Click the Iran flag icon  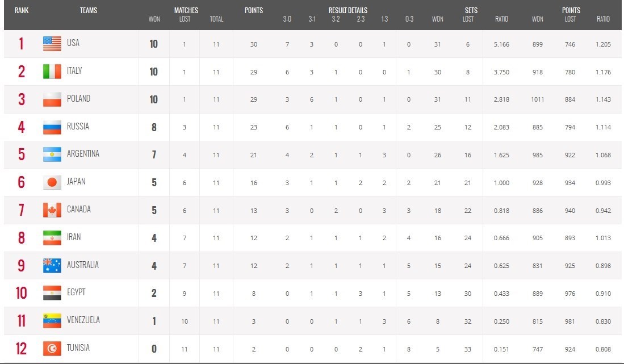[52, 238]
